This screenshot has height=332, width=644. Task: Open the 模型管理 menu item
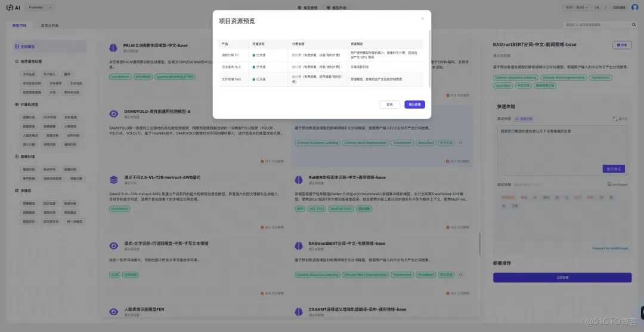pyautogui.click(x=308, y=7)
